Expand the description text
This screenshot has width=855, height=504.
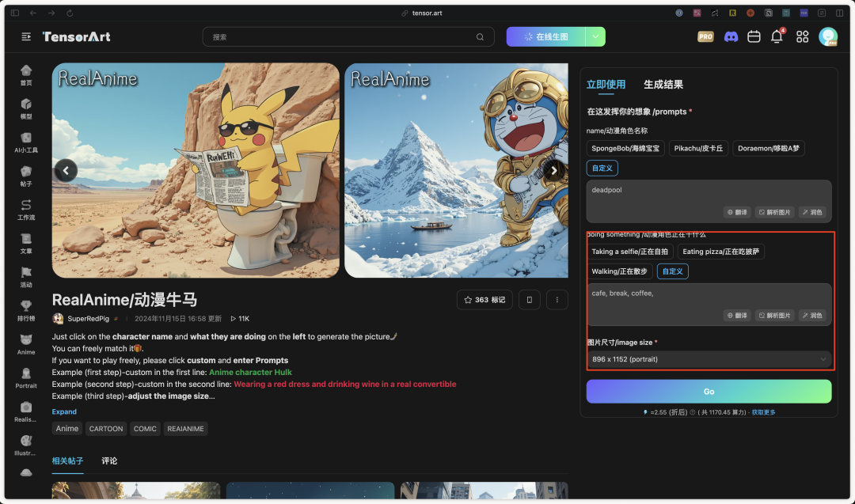64,411
